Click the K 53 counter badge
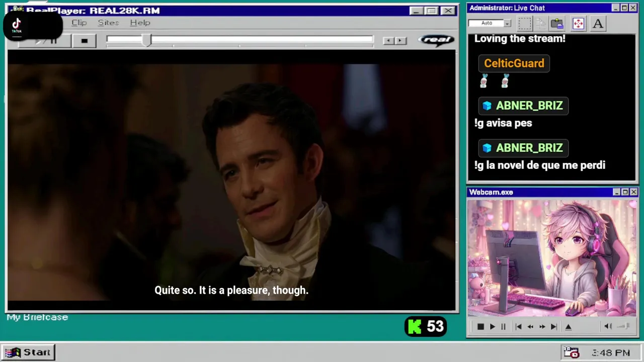 click(x=426, y=327)
